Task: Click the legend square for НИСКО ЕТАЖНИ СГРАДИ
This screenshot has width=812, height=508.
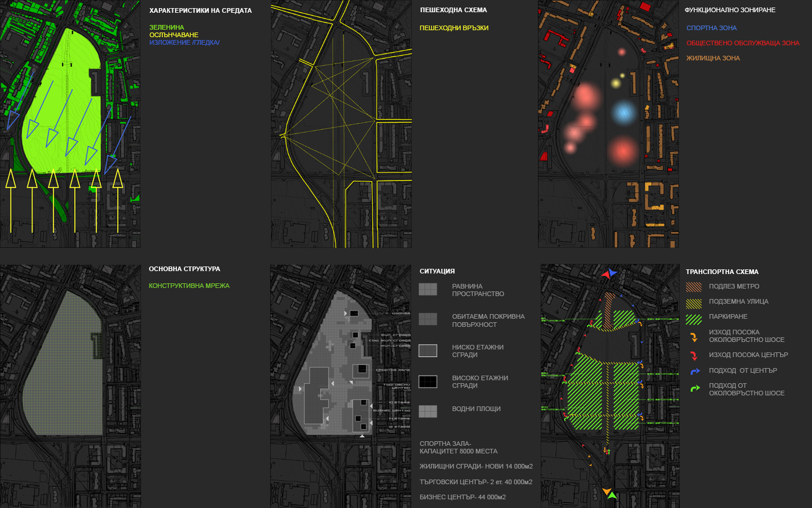Action: pos(428,350)
